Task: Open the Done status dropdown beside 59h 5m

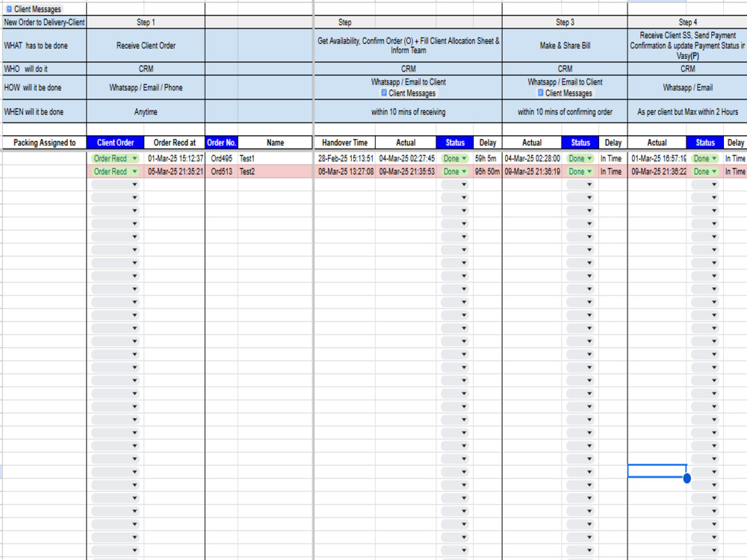Action: click(x=454, y=158)
